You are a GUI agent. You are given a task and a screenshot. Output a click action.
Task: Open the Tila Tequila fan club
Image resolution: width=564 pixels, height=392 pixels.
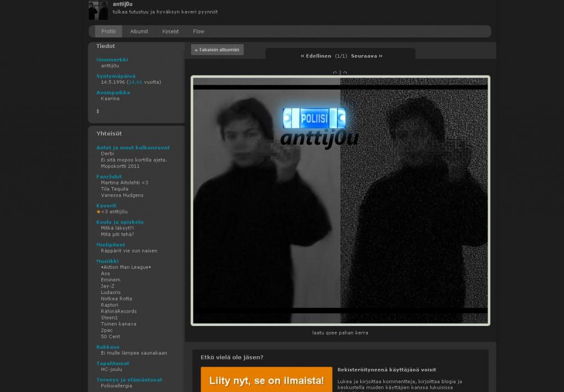click(115, 189)
